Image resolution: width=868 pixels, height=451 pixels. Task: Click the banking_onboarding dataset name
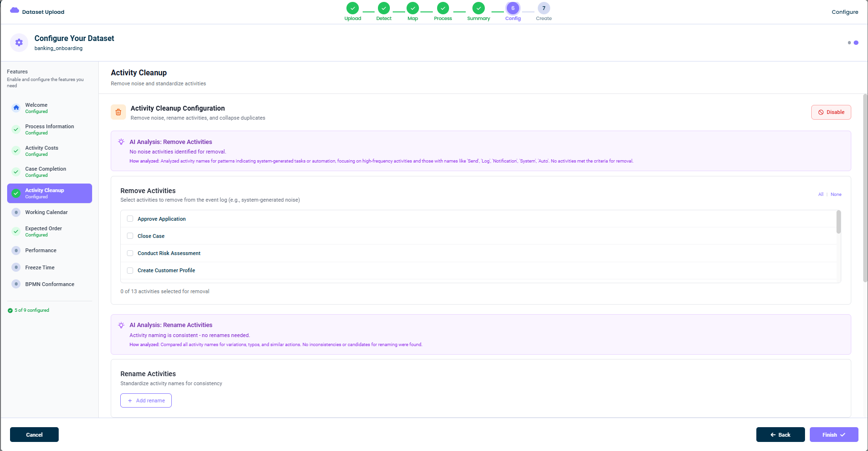(x=58, y=48)
